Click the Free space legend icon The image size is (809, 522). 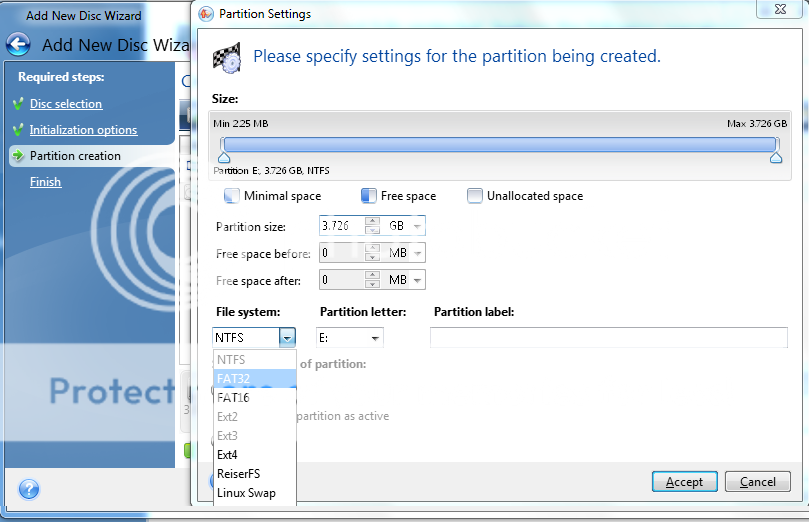[x=368, y=196]
